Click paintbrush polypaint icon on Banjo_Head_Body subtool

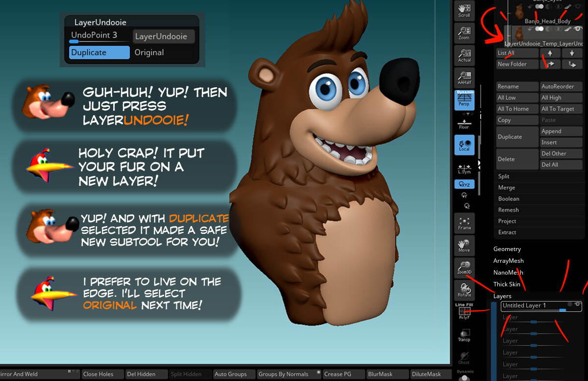[x=569, y=6]
